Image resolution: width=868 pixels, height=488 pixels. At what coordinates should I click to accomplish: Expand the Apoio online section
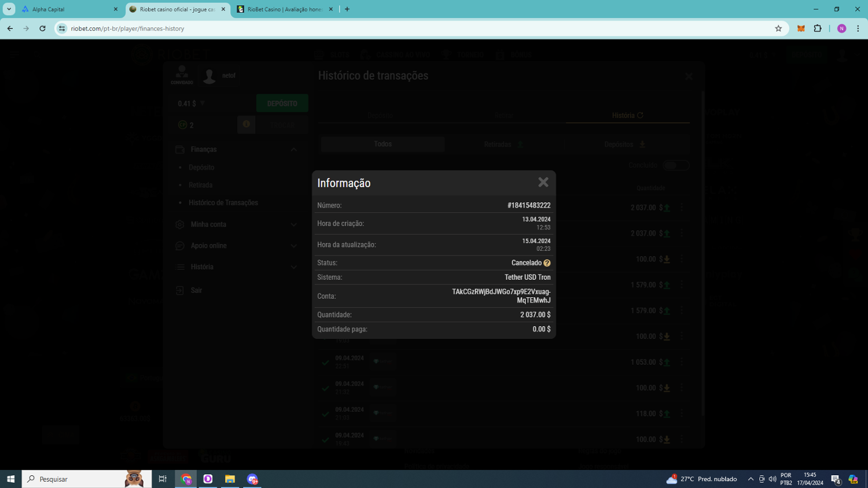(x=293, y=246)
